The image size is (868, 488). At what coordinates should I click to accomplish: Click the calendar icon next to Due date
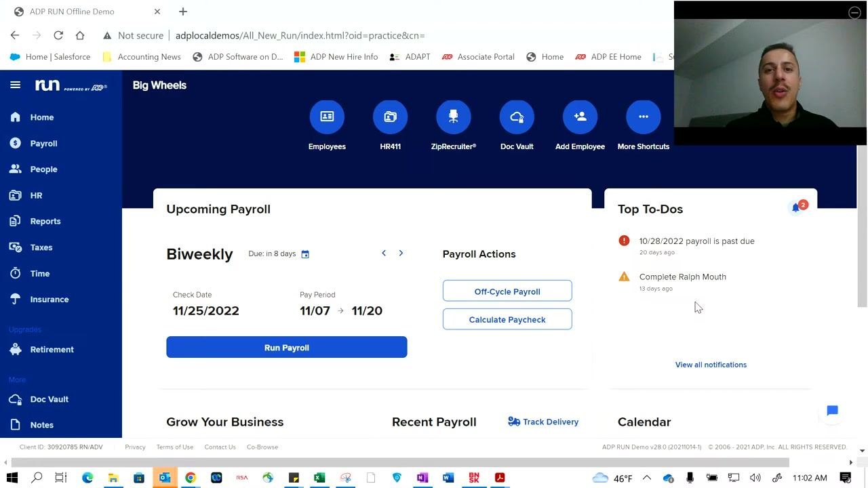point(305,254)
